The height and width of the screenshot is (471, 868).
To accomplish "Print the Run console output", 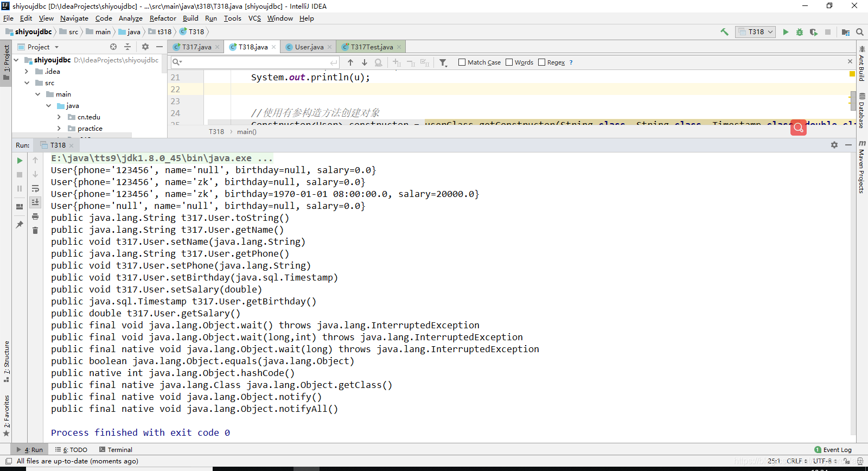I will [35, 217].
